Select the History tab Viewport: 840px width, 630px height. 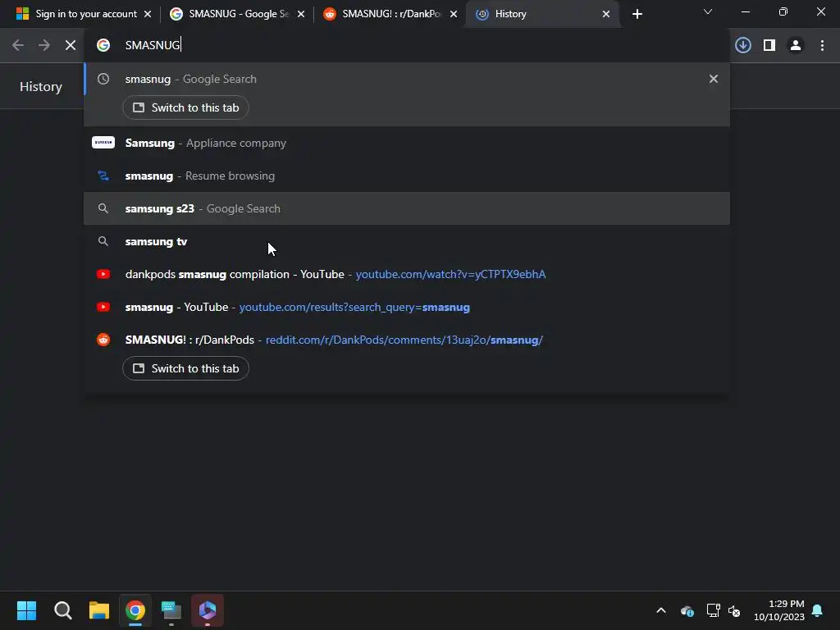pos(541,14)
